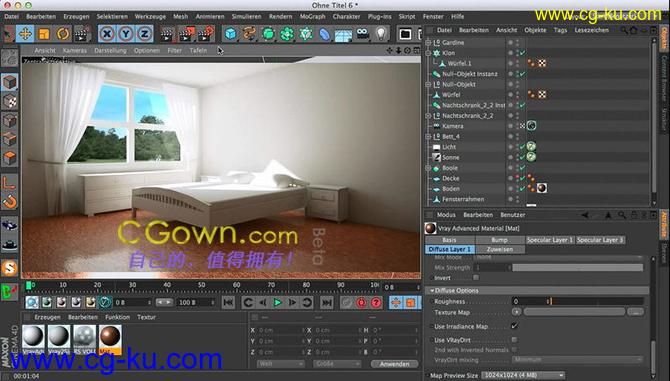
Task: Open the viewport Kameras menu
Action: point(75,50)
